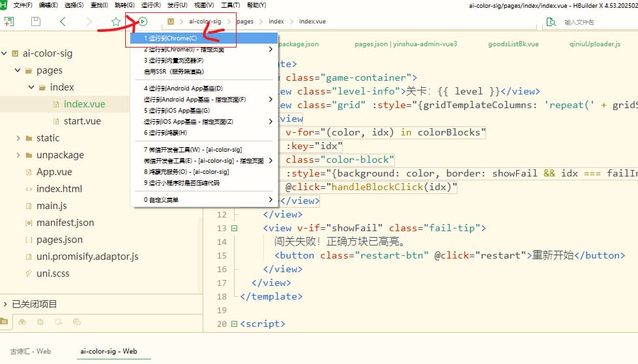Choose 运行到内置浏览器(P) from menu
This screenshot has width=638, height=364.
tap(173, 60)
